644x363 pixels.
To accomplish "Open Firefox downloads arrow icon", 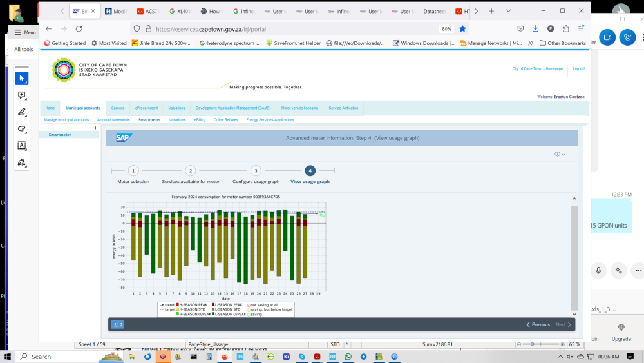I will pos(535,29).
